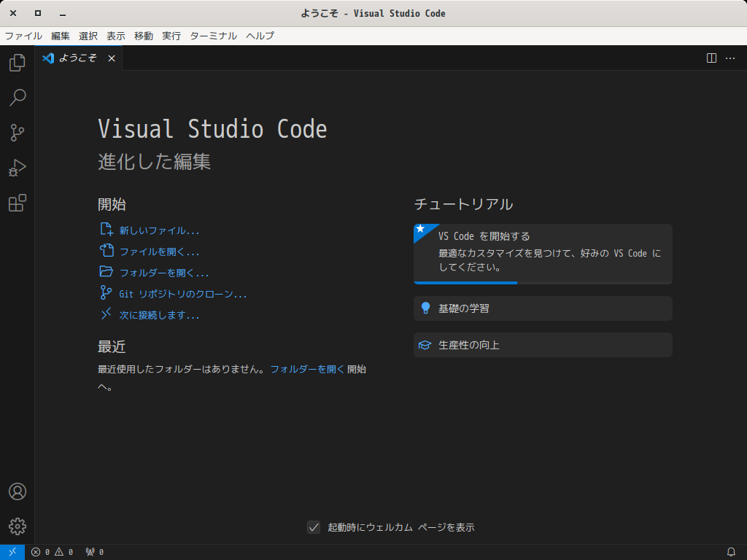Click the git branch icon beside Git リポジトリのクローン
Viewport: 747px width, 560px height.
tap(106, 292)
